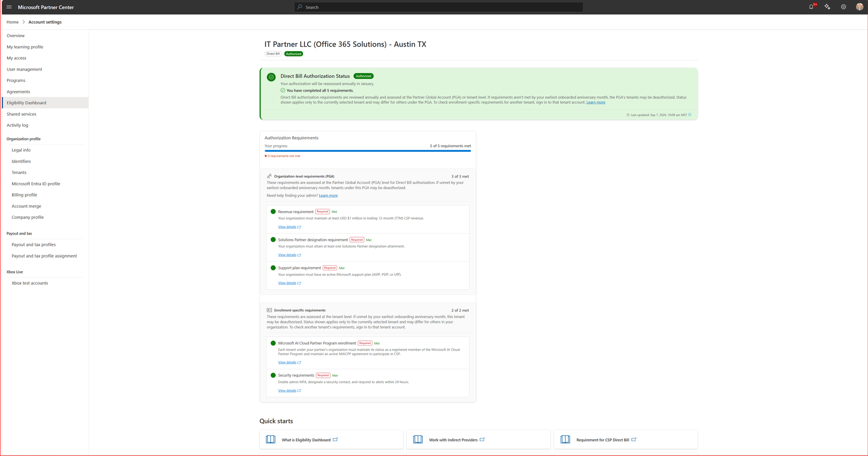868x456 pixels.
Task: Open the notifications bell
Action: click(x=811, y=7)
